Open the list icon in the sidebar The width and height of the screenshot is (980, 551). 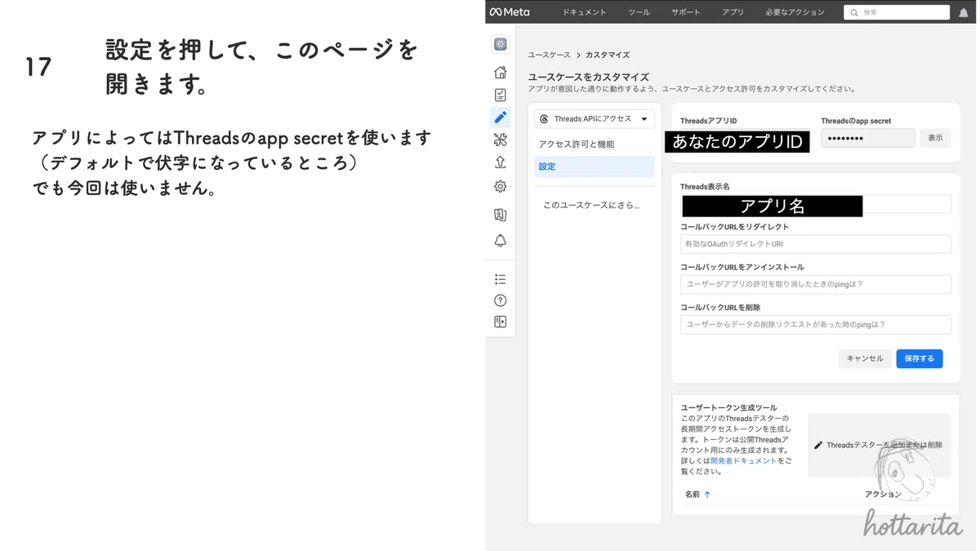click(x=501, y=279)
